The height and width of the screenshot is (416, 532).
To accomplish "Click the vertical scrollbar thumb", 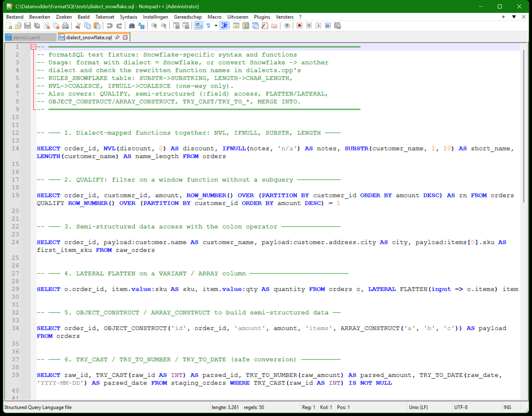I will tap(524, 126).
